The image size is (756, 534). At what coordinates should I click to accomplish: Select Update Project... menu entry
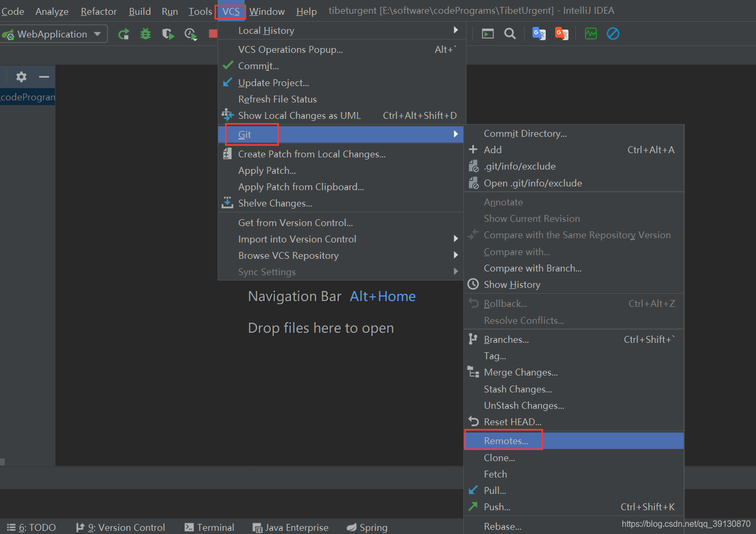point(342,82)
